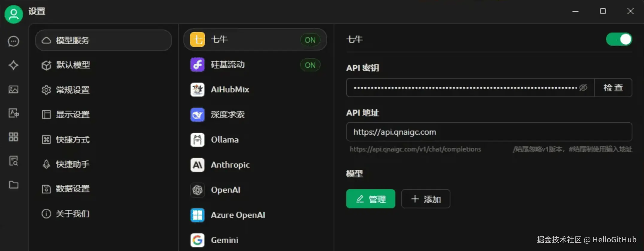This screenshot has width=644, height=251.
Task: Click the cube icon beside 默认模型
Action: [x=46, y=65]
